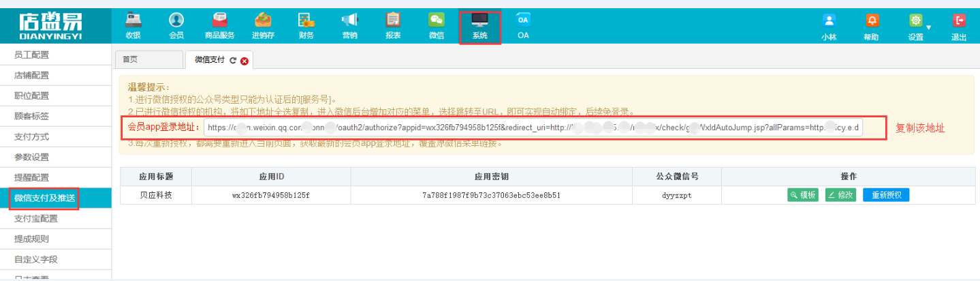Open the 帮助 help icon
The width and height of the screenshot is (980, 281).
[x=871, y=28]
